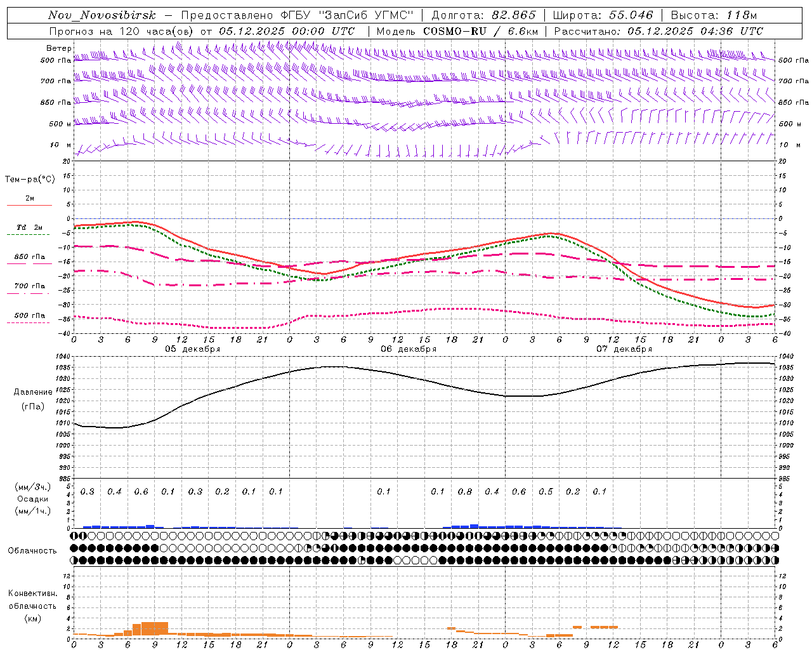Select the Облачность cloud cover label

32,550
